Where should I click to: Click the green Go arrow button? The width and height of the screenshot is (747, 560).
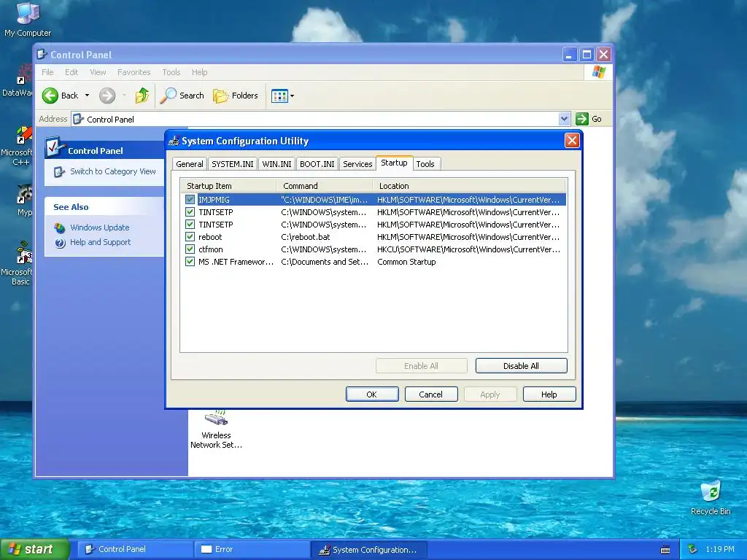coord(581,119)
